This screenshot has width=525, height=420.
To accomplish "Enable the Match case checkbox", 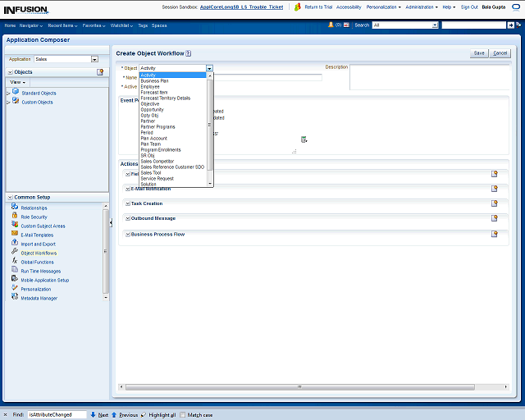I will (183, 415).
